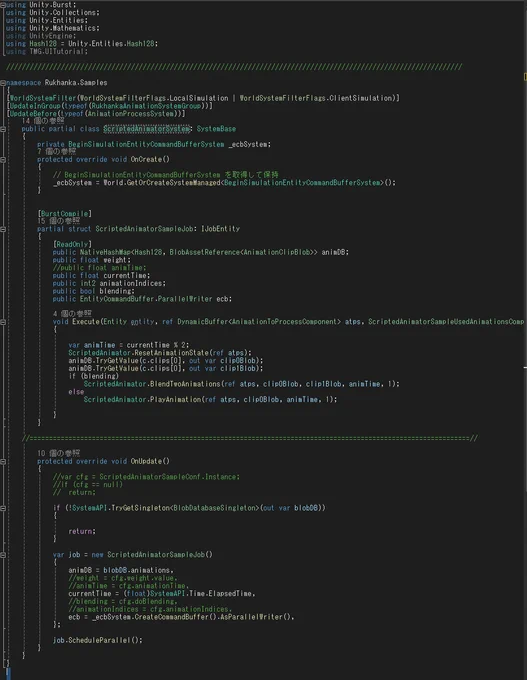
Task: Click the SystemBase base class
Action: coord(216,129)
